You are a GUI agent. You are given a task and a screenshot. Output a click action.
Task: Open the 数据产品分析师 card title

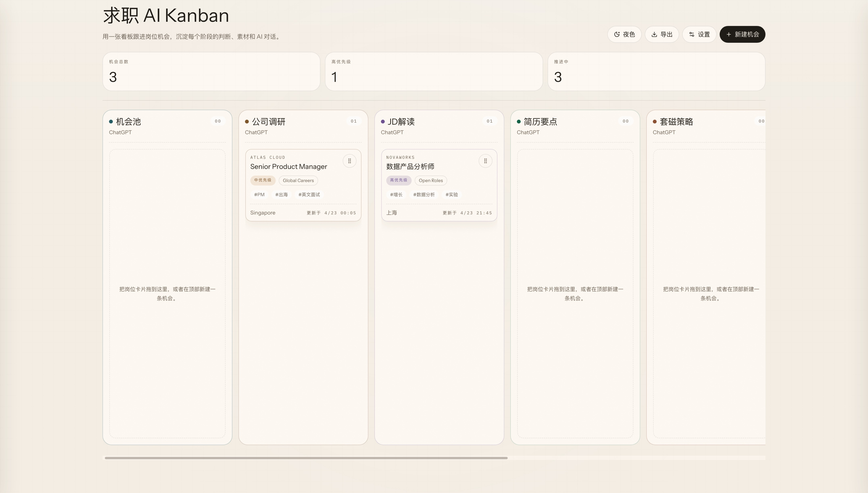pyautogui.click(x=410, y=167)
